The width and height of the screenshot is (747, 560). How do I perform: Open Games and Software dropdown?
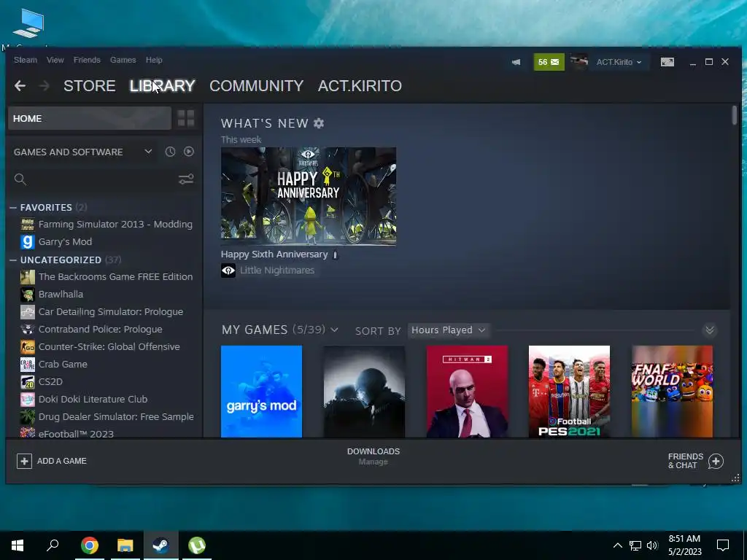coord(83,152)
